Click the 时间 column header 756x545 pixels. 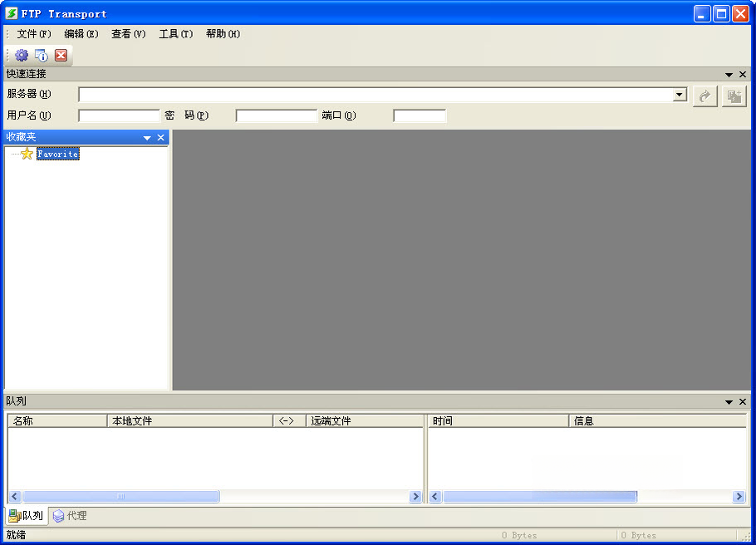[x=498, y=421]
